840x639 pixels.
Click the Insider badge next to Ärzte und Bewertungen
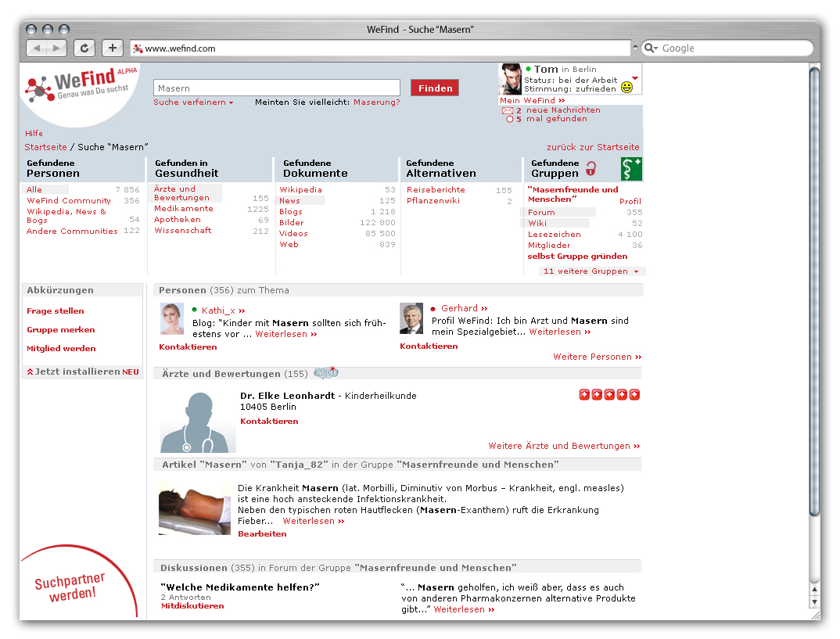(x=326, y=373)
